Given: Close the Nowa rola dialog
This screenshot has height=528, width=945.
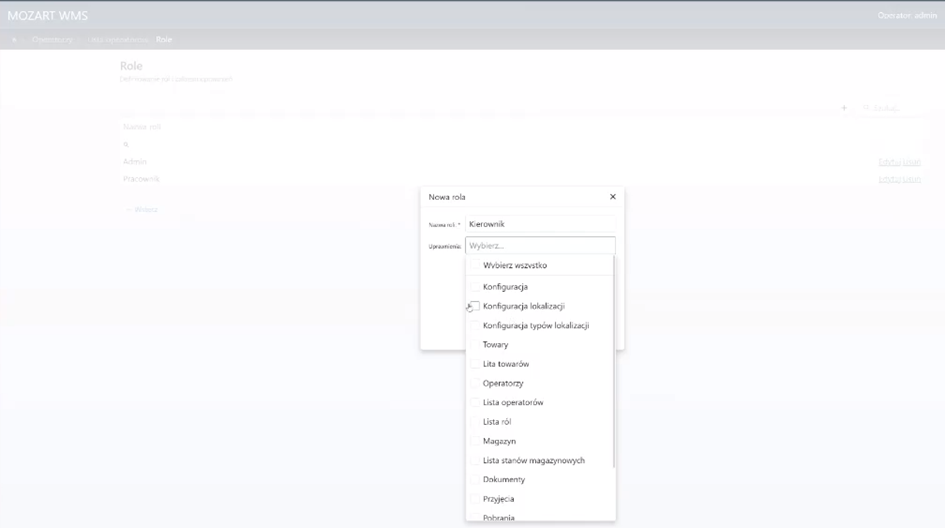Looking at the screenshot, I should coord(612,197).
